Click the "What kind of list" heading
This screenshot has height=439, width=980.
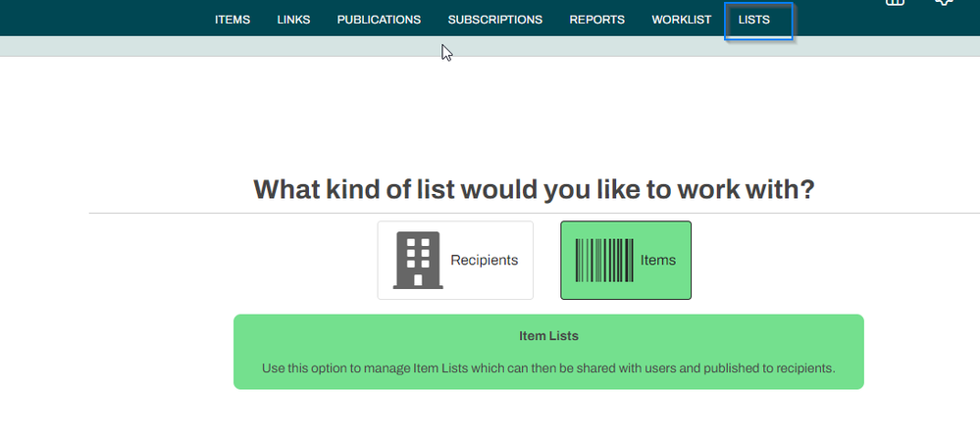click(534, 189)
